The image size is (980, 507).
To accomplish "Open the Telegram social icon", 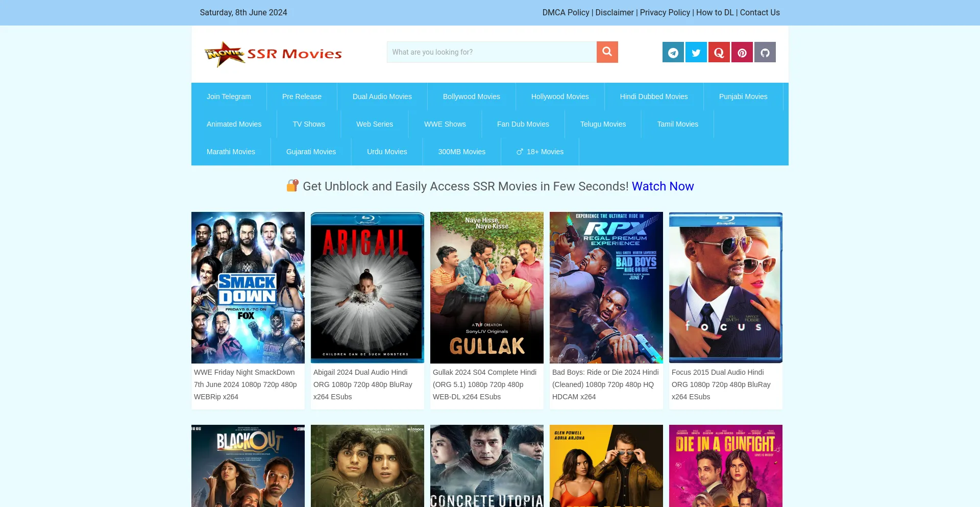I will pyautogui.click(x=673, y=52).
